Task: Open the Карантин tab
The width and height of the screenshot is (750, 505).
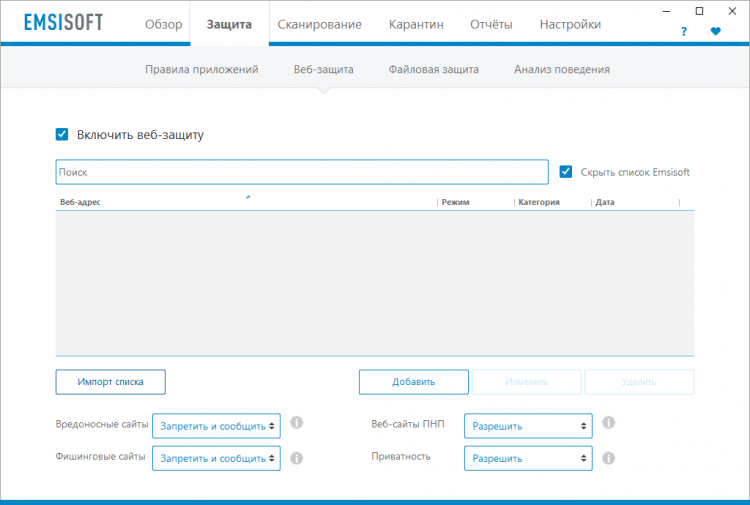Action: click(x=416, y=24)
